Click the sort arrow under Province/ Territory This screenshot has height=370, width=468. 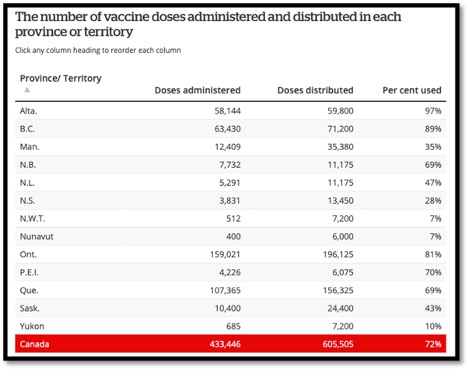coord(27,90)
